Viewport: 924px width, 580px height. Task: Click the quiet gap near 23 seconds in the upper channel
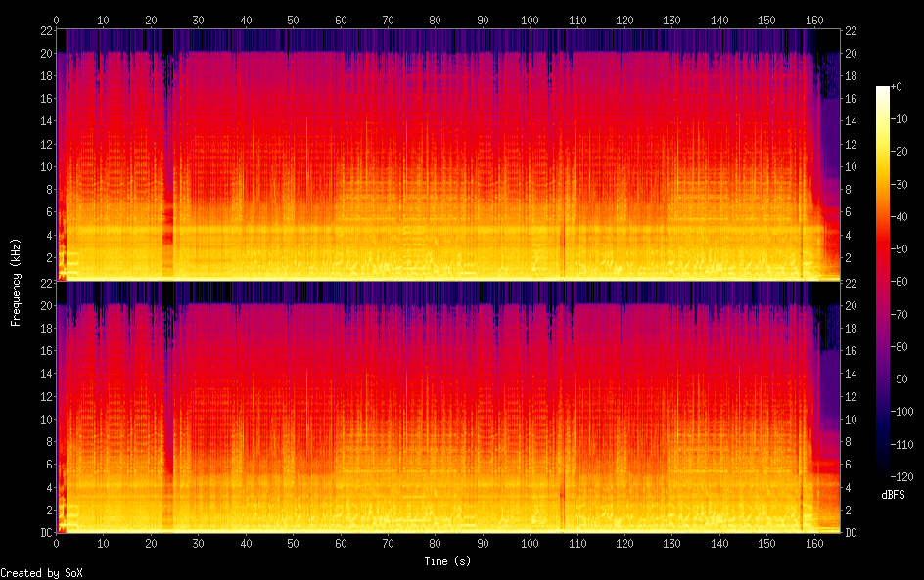point(167,147)
